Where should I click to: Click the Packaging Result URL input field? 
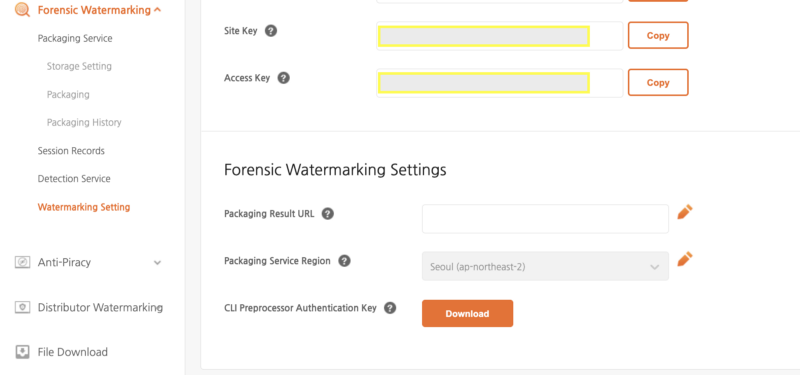pos(545,219)
